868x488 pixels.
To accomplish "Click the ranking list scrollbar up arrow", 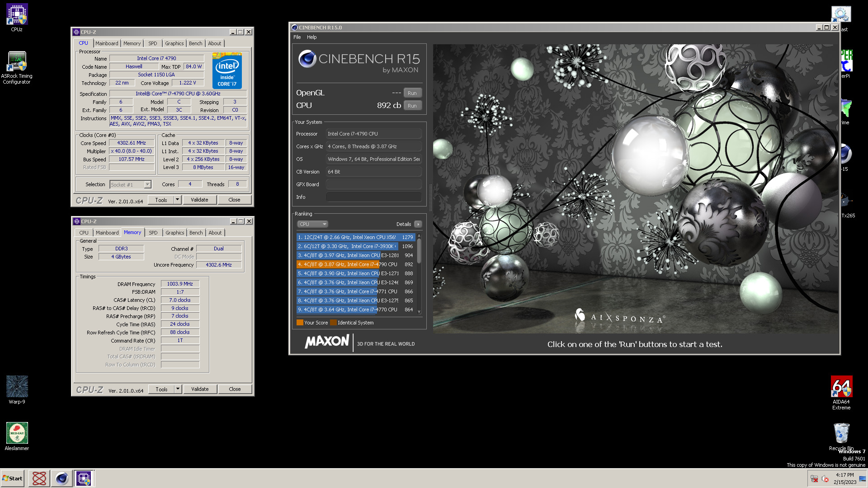I will 419,236.
